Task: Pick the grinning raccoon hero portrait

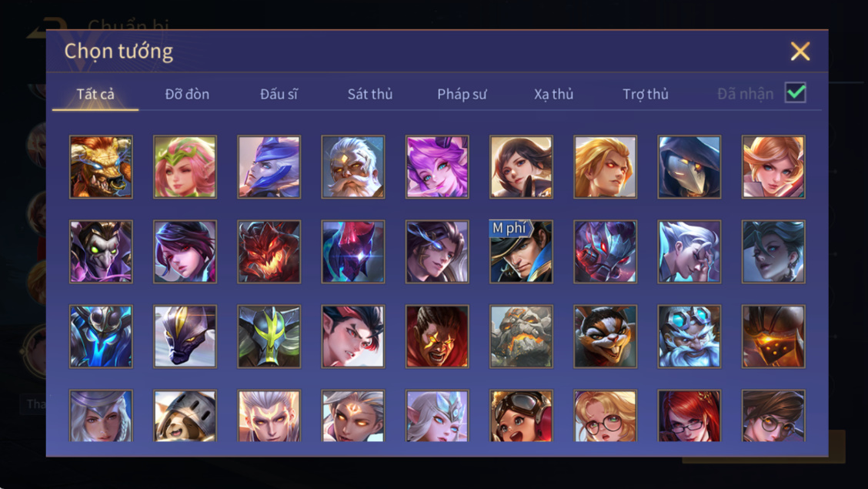Action: pyautogui.click(x=605, y=337)
